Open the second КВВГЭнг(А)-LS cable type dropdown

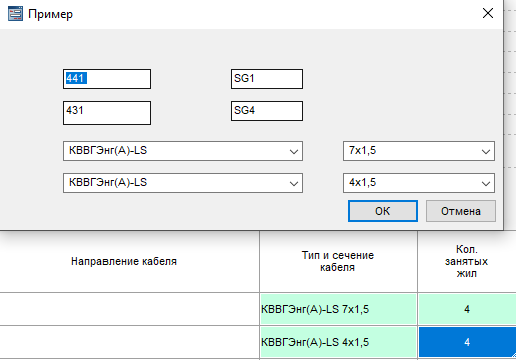coord(183,183)
